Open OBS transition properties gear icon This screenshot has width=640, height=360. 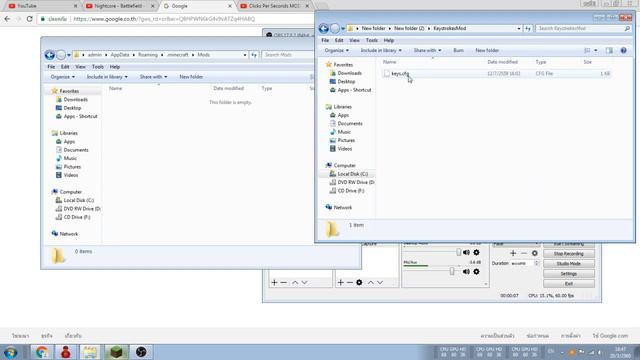tap(535, 253)
